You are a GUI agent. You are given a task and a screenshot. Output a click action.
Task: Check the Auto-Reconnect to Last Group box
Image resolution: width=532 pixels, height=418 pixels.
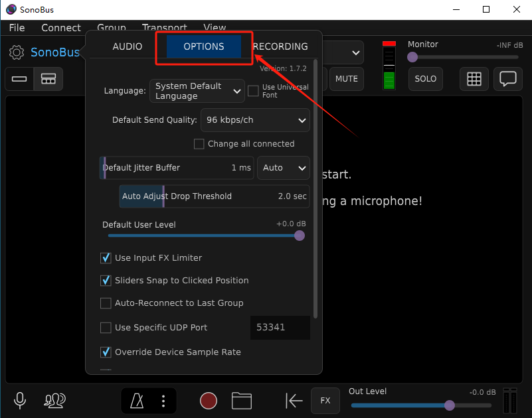pos(106,303)
